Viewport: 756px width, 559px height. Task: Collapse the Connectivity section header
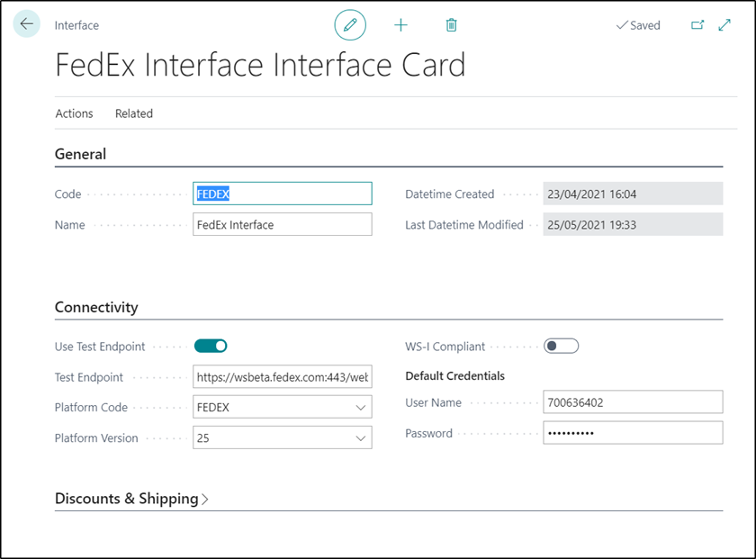[x=96, y=307]
